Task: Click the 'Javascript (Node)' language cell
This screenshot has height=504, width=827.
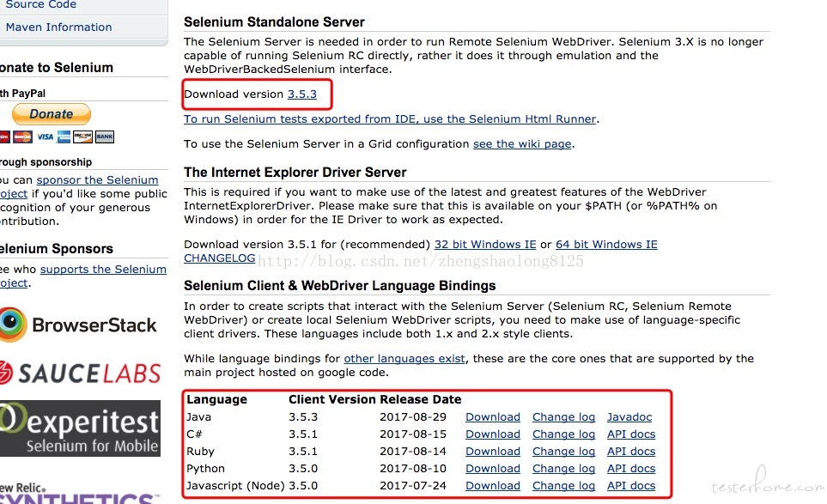Action: (235, 486)
